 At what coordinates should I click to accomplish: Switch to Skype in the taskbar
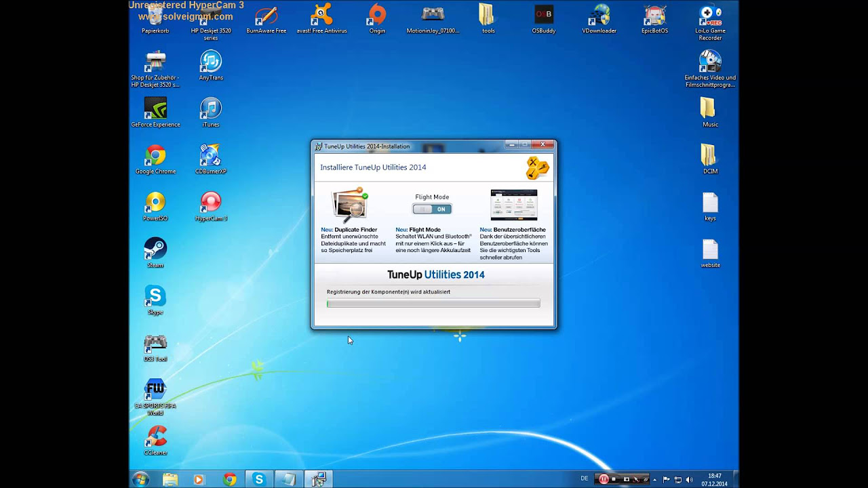(x=258, y=479)
